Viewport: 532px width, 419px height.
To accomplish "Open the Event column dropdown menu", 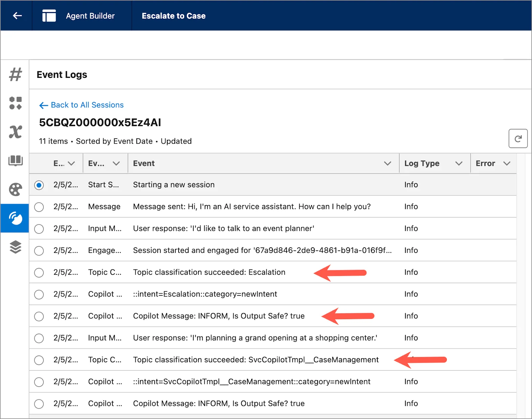I will (387, 163).
